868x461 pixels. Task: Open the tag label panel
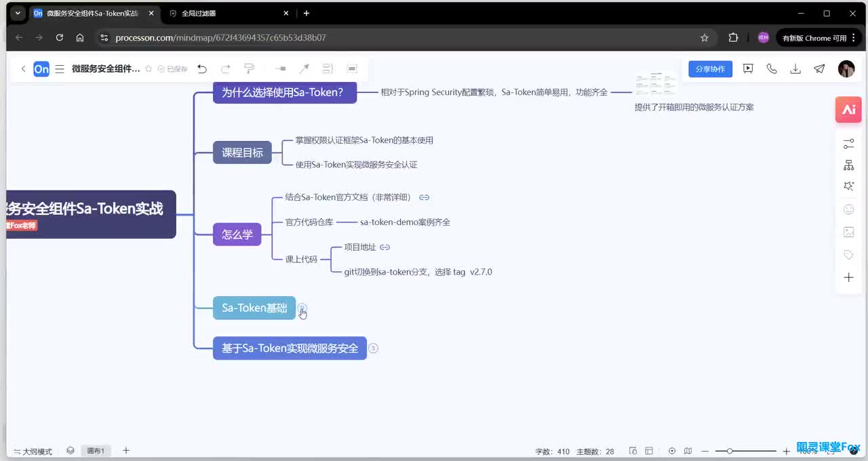point(848,255)
